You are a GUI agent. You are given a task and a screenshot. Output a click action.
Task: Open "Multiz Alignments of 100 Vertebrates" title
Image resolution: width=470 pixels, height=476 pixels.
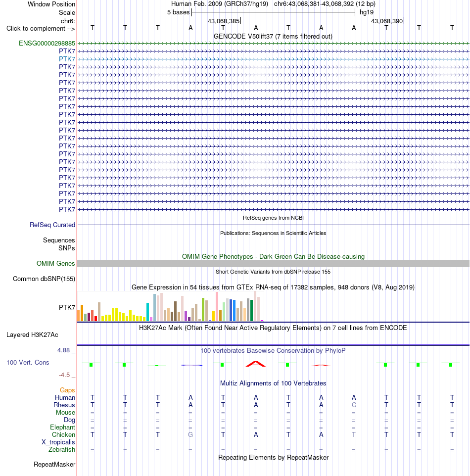click(x=273, y=383)
